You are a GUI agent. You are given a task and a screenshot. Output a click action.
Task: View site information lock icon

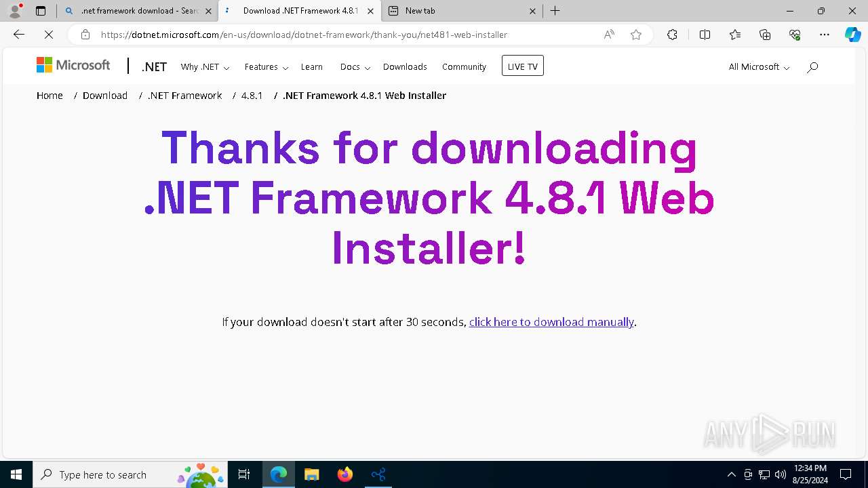(85, 35)
